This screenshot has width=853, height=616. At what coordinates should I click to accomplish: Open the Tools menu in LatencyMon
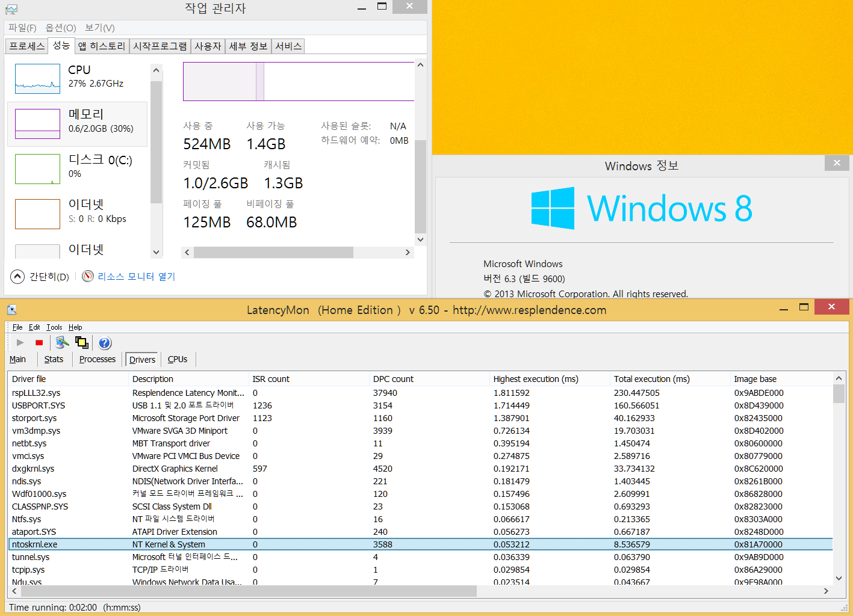click(54, 327)
